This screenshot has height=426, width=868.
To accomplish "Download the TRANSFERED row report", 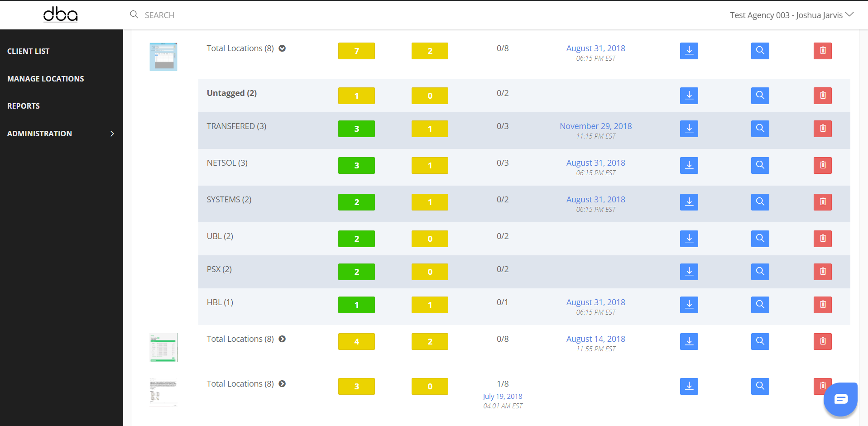I will [689, 129].
